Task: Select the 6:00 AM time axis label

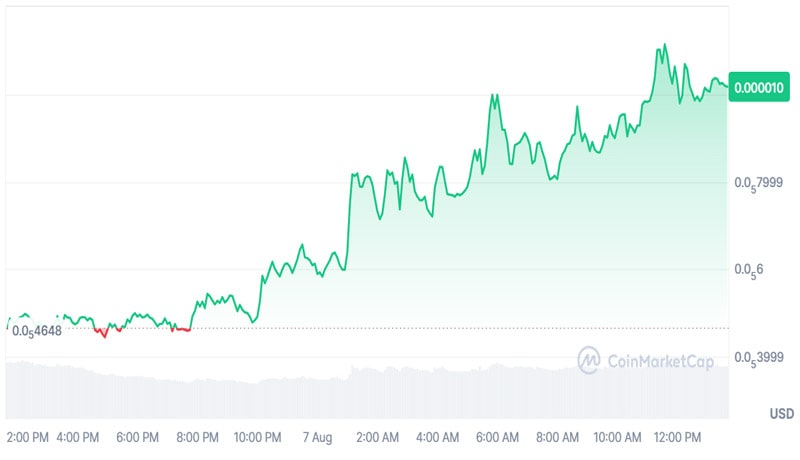Action: (x=497, y=438)
